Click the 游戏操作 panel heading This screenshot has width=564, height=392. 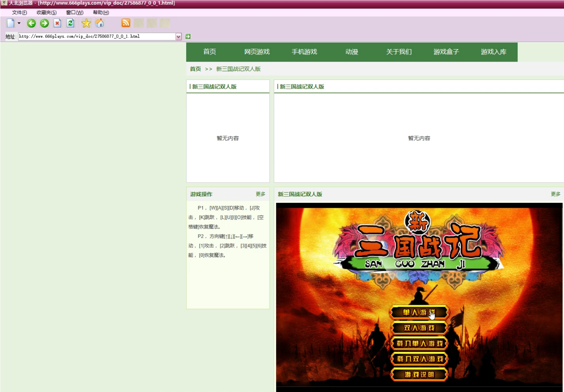[201, 194]
